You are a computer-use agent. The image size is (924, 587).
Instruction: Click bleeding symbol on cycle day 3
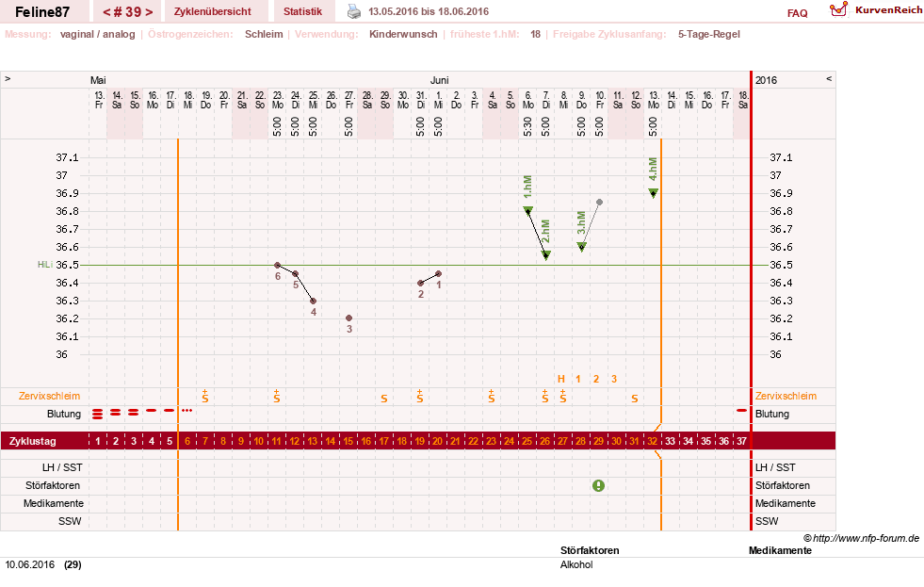(x=133, y=413)
